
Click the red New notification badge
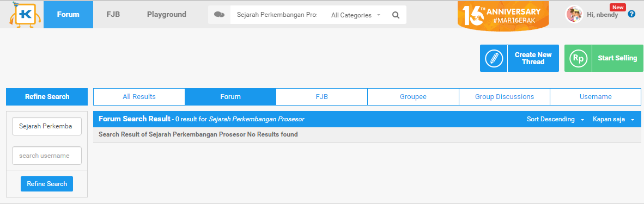point(617,8)
